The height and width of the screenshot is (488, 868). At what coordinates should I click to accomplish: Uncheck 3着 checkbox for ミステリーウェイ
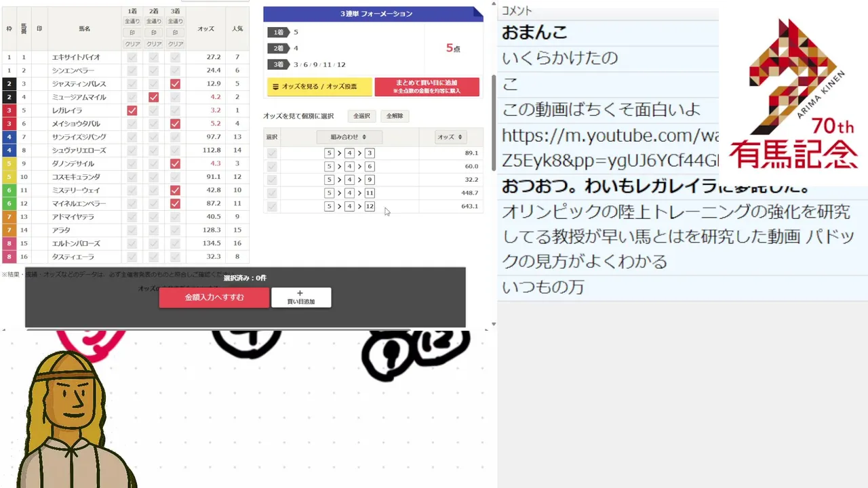coord(176,190)
